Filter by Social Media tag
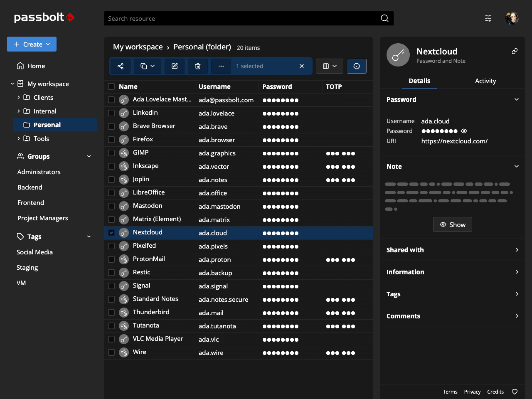 point(35,252)
